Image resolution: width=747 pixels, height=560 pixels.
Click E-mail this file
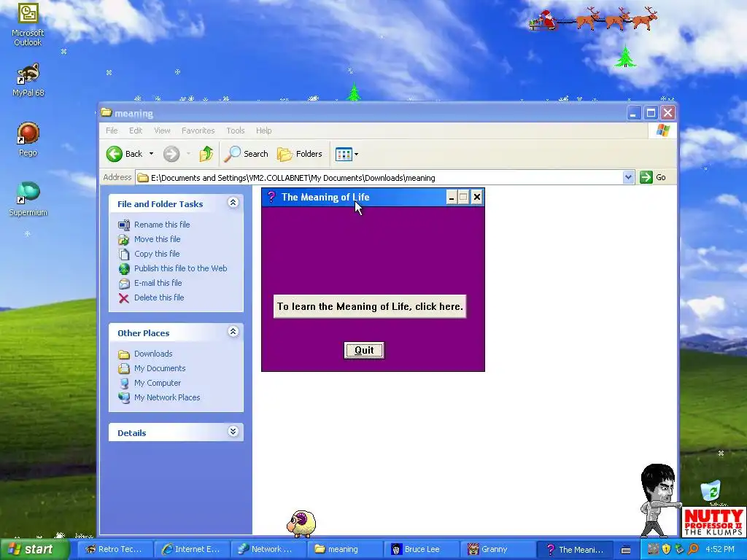pos(158,283)
